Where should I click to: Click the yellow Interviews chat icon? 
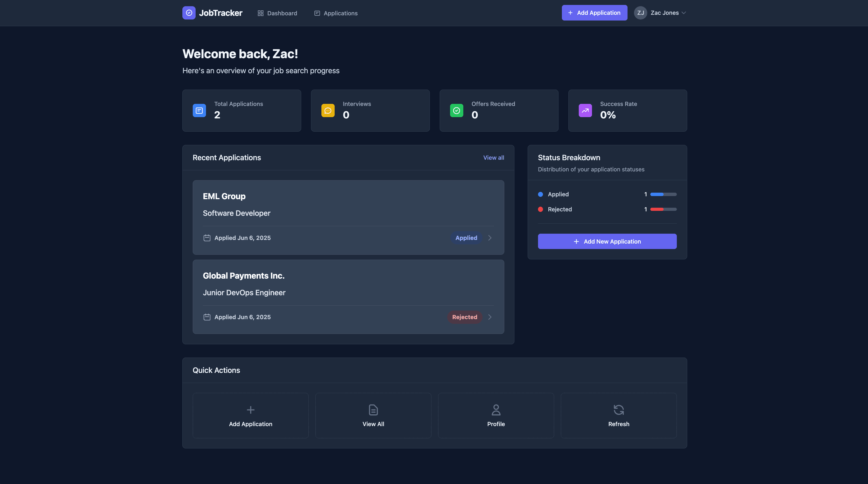328,110
